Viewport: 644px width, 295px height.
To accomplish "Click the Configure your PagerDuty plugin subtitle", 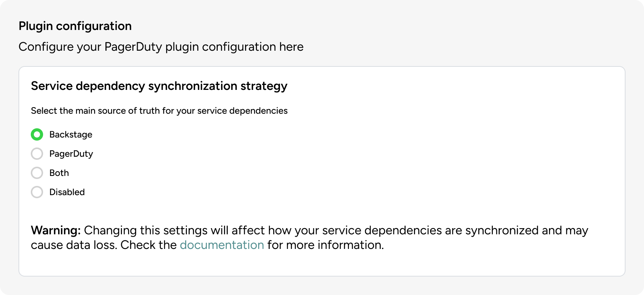I will coord(161,46).
